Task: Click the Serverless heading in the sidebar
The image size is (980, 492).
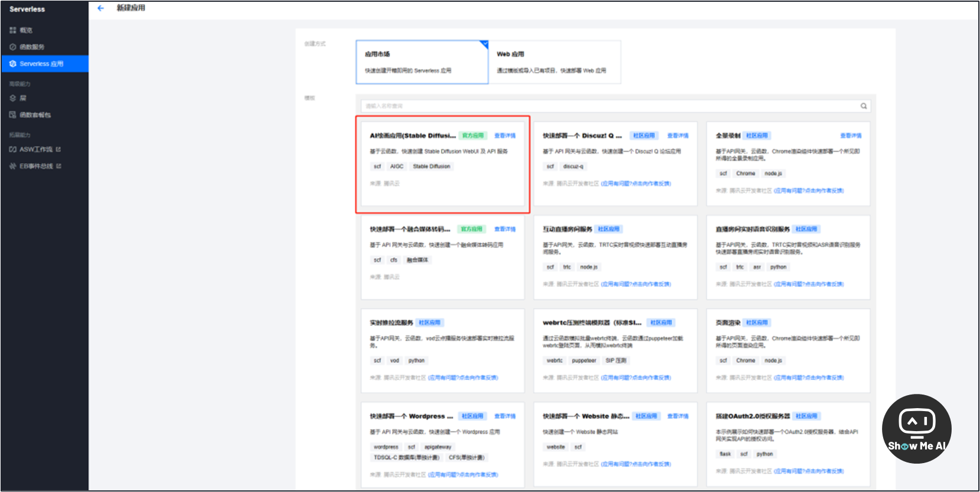Action: (27, 9)
